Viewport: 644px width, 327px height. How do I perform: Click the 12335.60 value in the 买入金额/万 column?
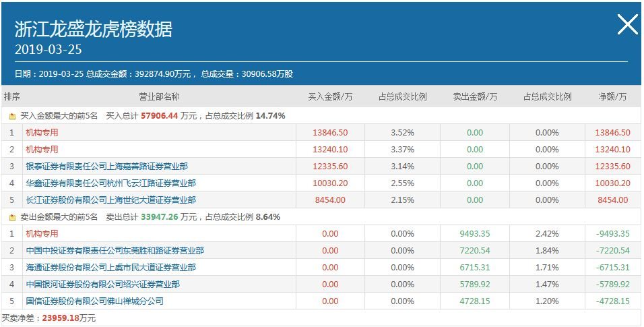tap(330, 166)
